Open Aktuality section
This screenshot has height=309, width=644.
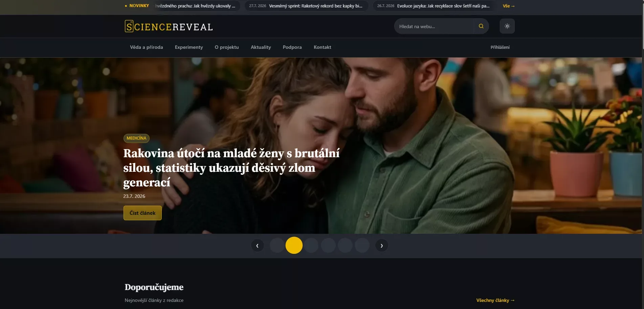click(x=261, y=47)
